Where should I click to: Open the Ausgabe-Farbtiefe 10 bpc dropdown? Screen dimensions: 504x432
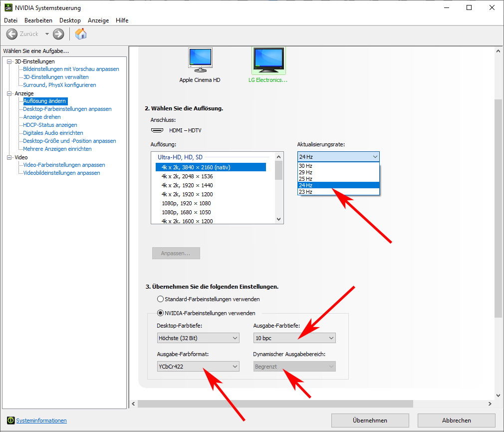[294, 338]
